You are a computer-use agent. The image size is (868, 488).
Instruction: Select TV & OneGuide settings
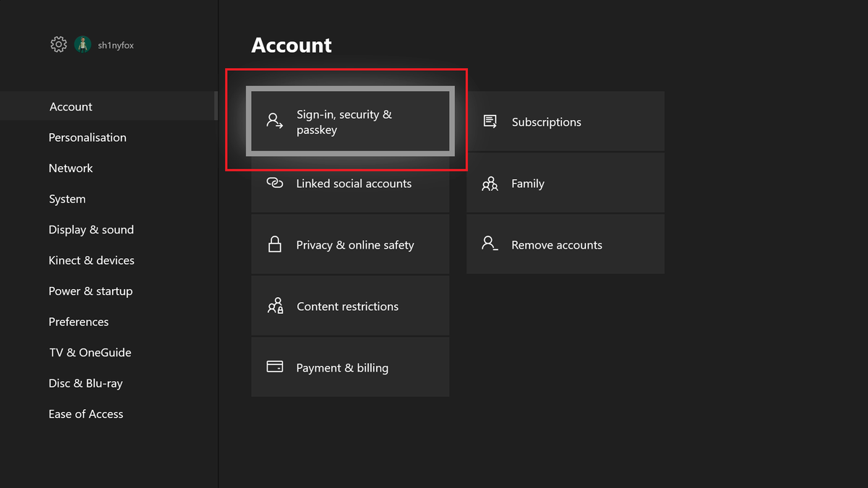tap(90, 352)
